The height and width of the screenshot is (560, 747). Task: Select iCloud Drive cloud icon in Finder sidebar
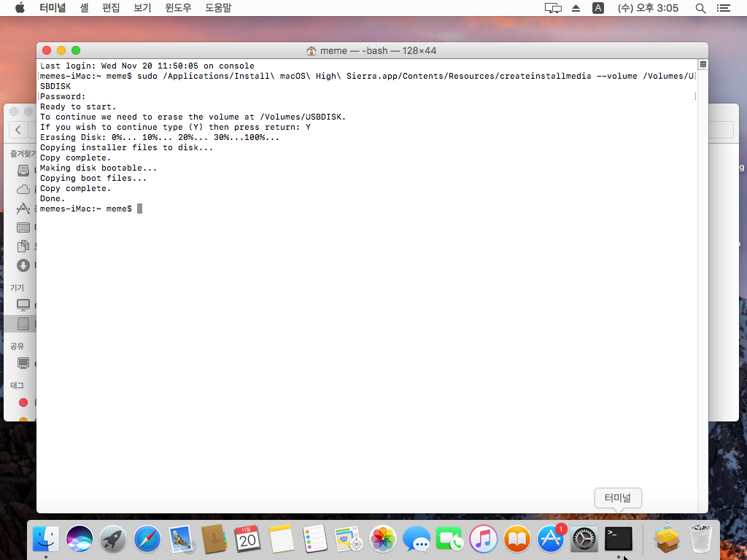click(x=23, y=190)
